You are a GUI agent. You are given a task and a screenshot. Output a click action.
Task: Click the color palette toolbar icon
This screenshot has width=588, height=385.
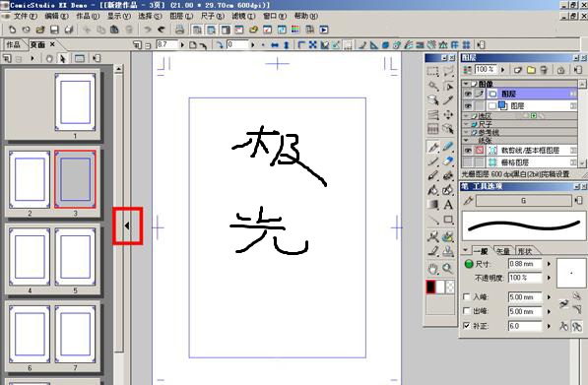coord(295,30)
